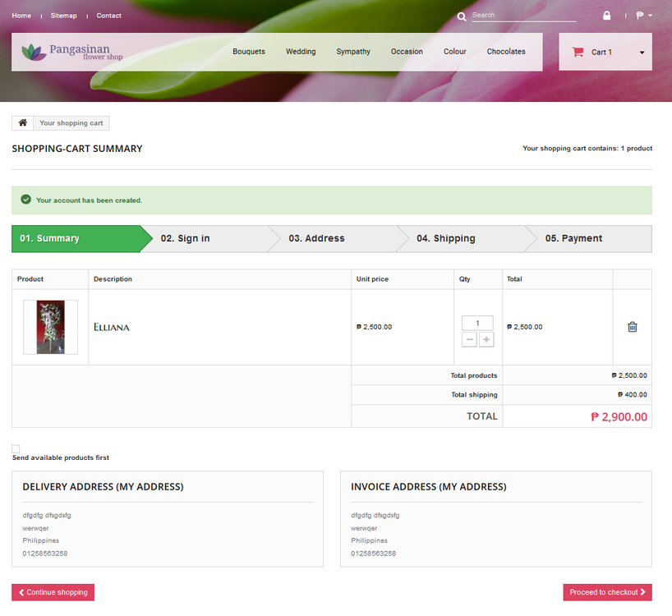Click the home breadcrumb icon
672x616 pixels.
[21, 122]
